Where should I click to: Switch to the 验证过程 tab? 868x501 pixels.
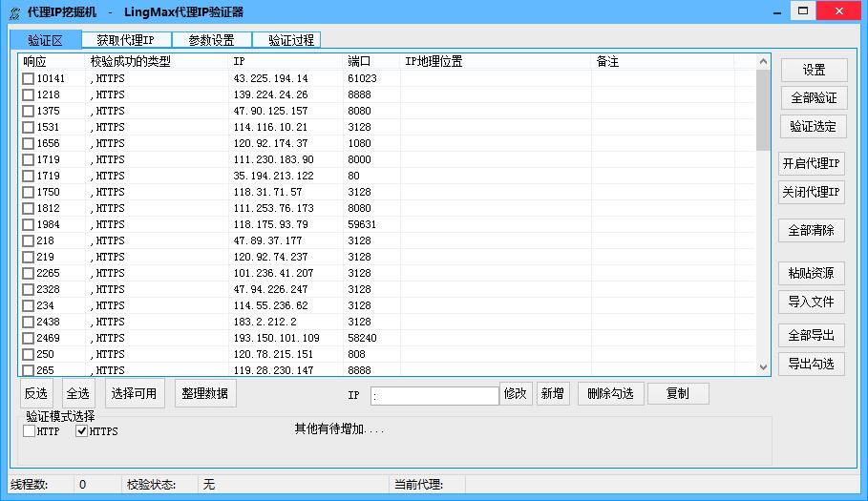pyautogui.click(x=286, y=40)
